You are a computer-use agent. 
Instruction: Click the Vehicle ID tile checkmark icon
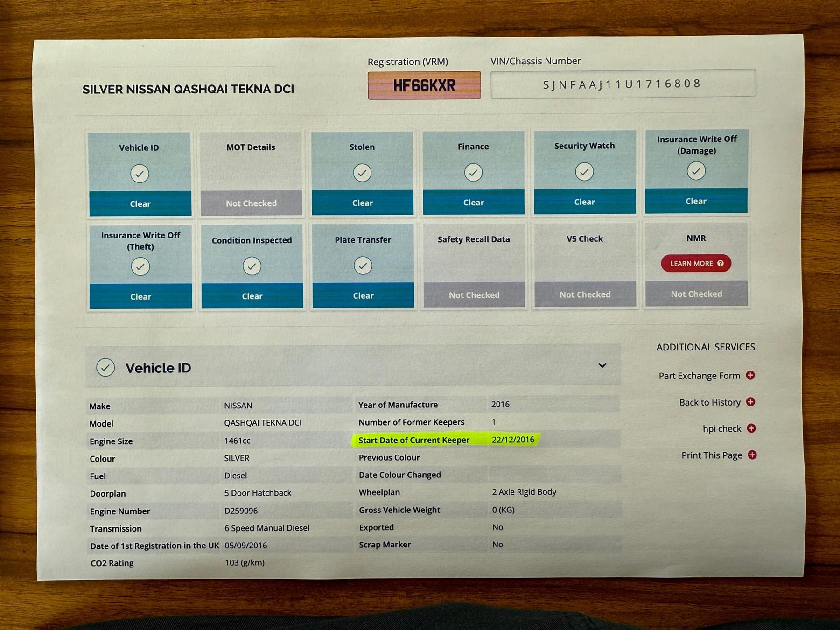[140, 174]
